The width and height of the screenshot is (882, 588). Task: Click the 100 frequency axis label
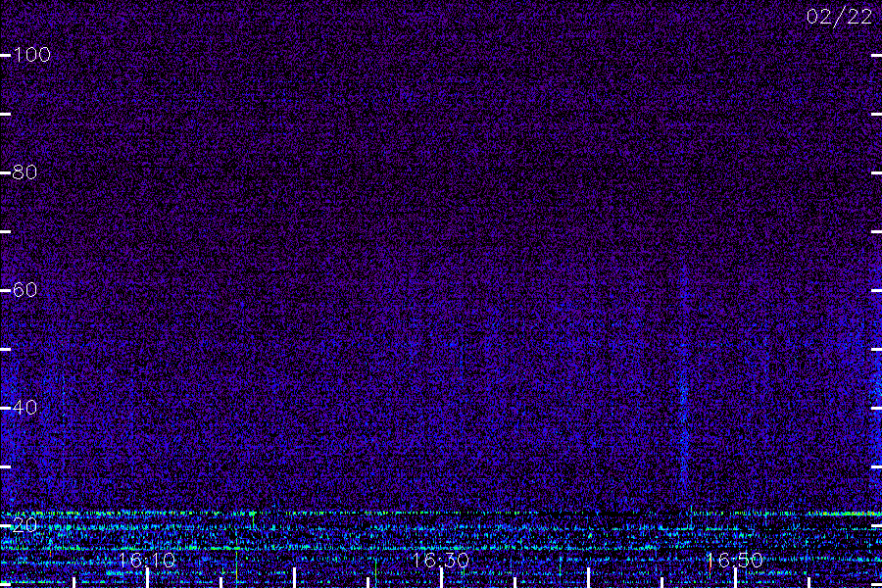(x=31, y=55)
